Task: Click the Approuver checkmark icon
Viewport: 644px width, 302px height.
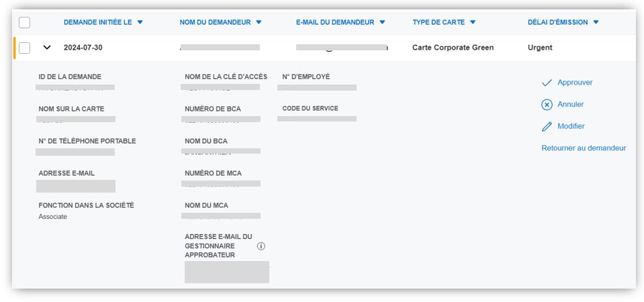Action: [x=547, y=83]
